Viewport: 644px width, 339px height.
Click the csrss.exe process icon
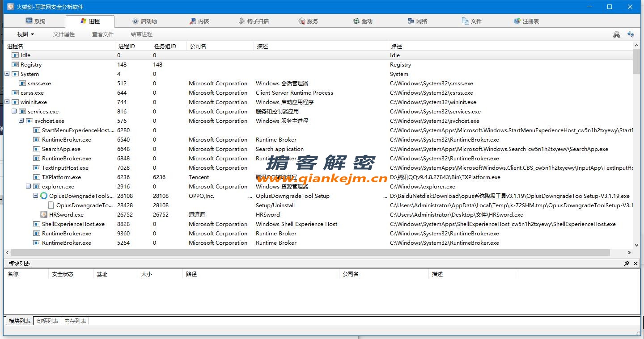click(x=15, y=93)
